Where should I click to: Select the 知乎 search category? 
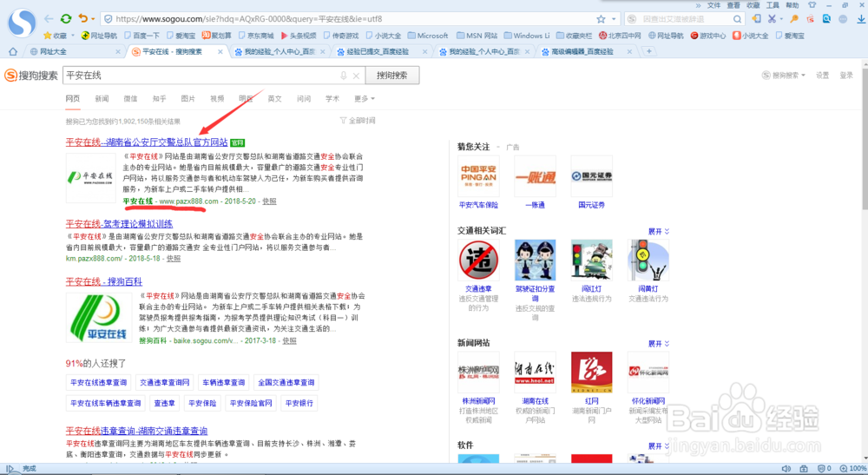(x=159, y=98)
